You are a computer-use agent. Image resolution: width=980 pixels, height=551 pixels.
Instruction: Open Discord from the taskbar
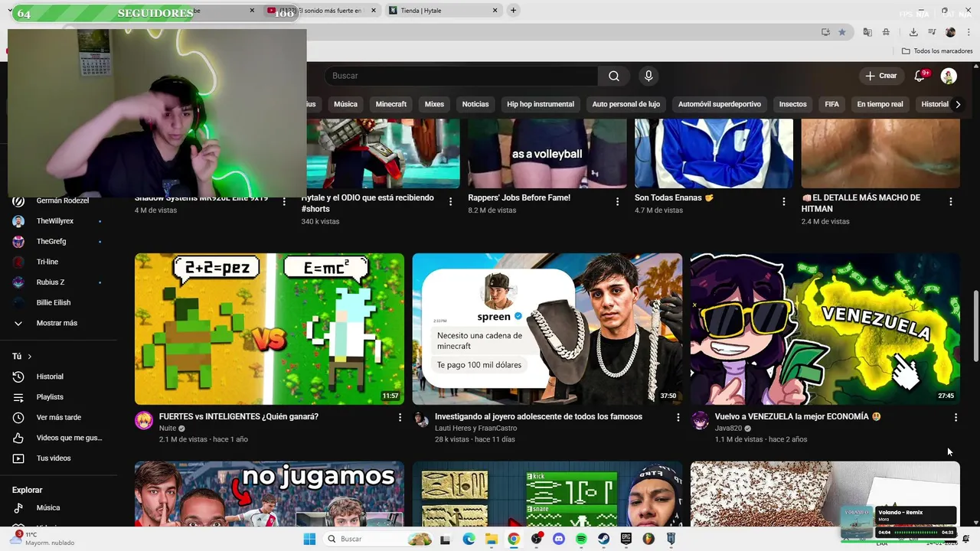point(558,539)
